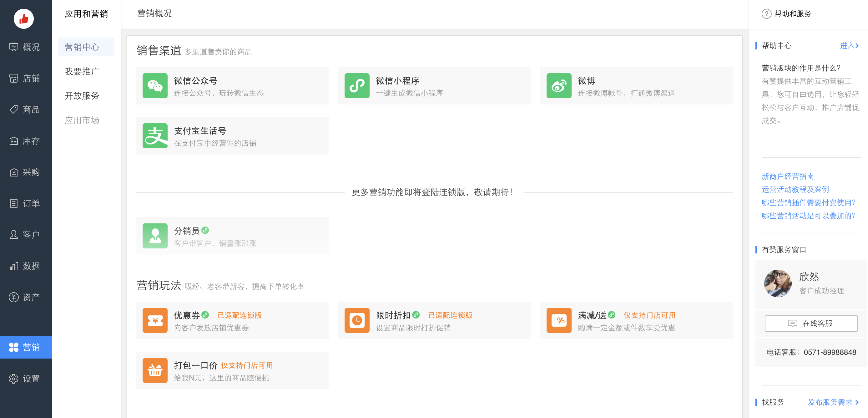
Task: Click the 微博 card title
Action: click(x=586, y=81)
